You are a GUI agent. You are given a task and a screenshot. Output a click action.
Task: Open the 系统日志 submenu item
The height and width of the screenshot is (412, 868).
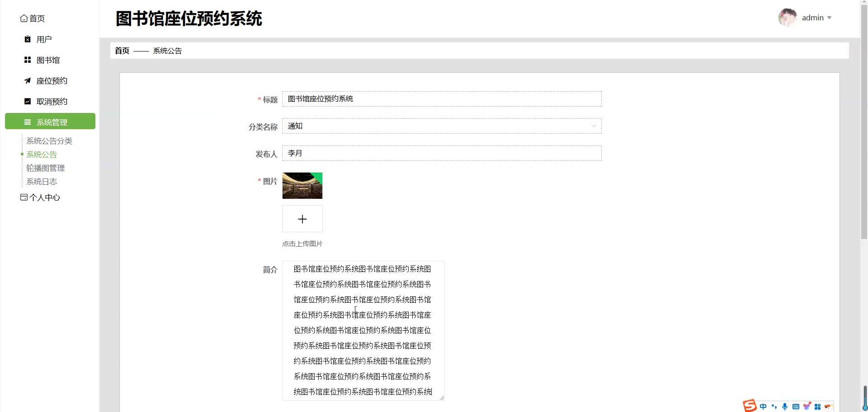(x=42, y=182)
